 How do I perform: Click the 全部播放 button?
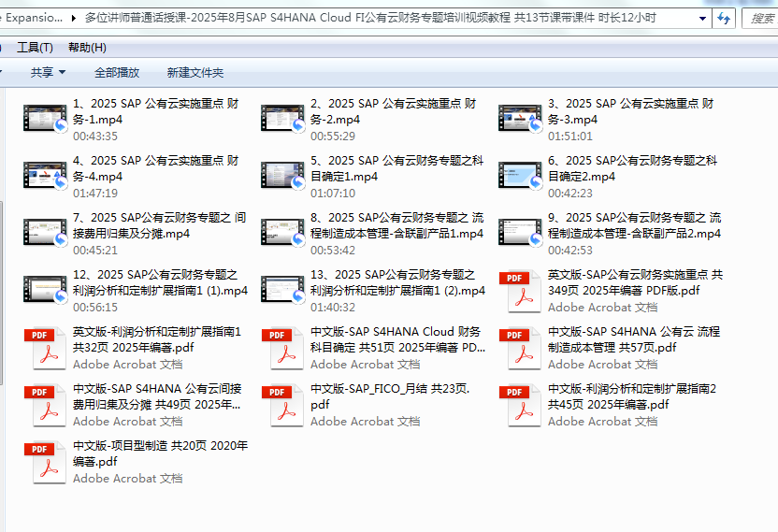tap(117, 72)
